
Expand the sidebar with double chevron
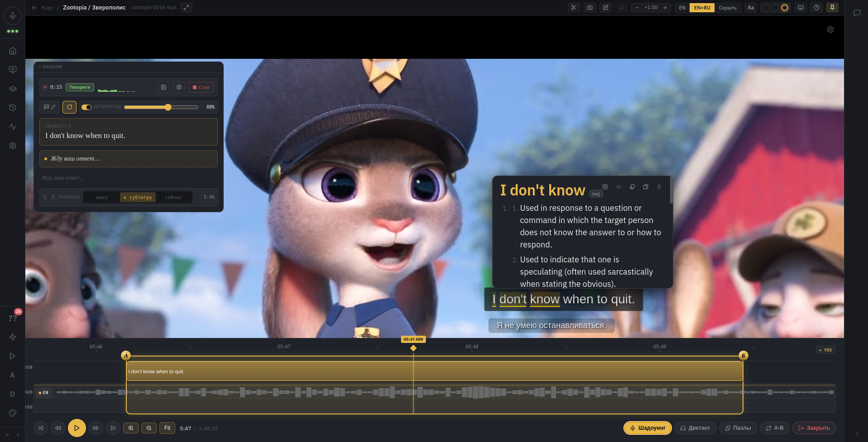pyautogui.click(x=7, y=434)
